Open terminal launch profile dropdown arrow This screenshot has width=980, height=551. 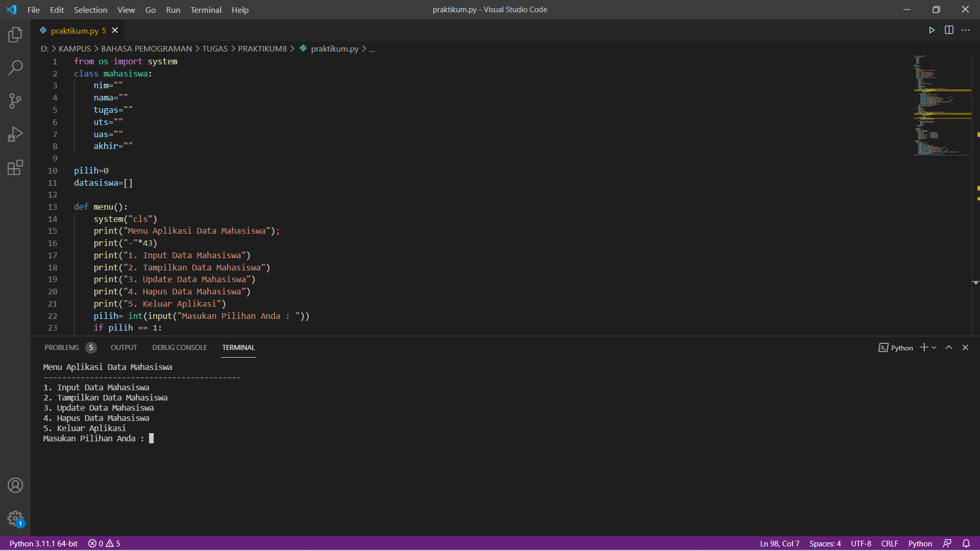(934, 347)
